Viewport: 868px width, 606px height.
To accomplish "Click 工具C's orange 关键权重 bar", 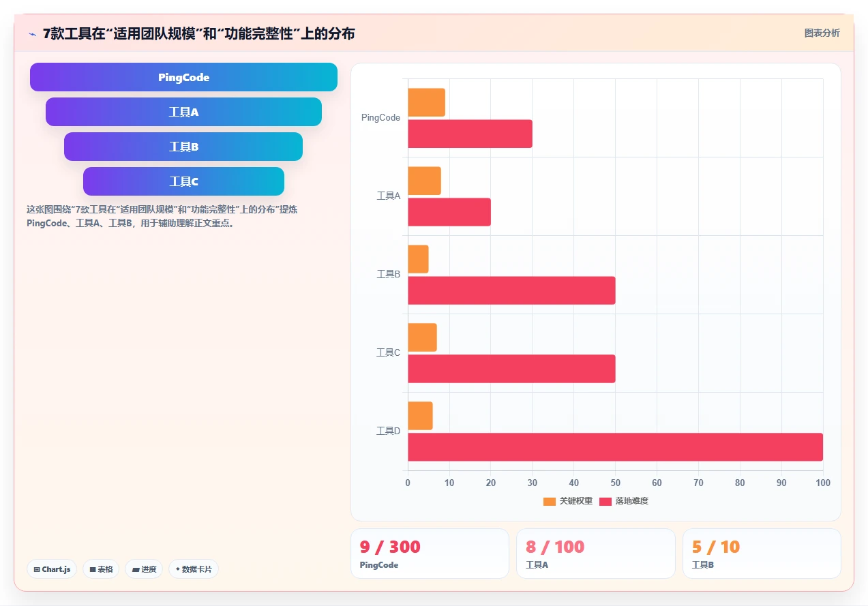I will click(x=422, y=337).
